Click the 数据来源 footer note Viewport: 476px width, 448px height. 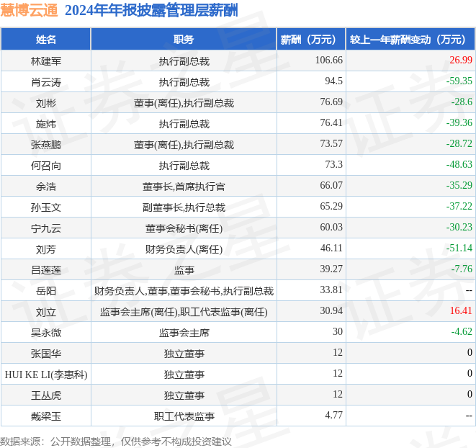click(x=116, y=442)
